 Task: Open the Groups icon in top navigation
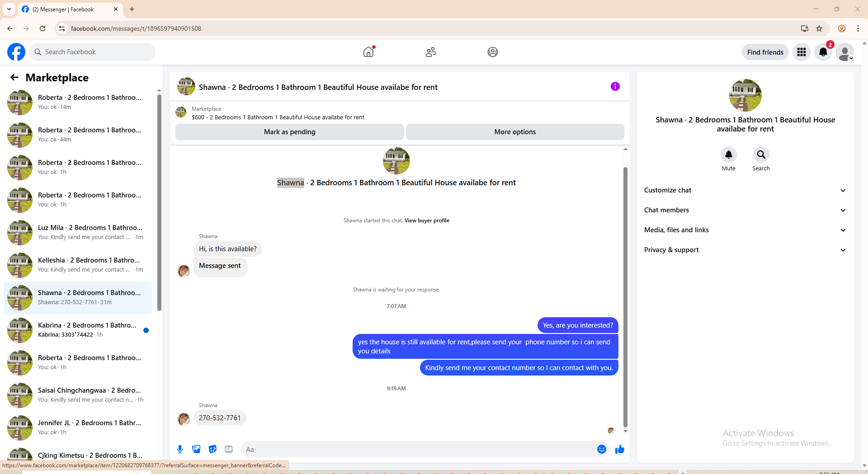coord(493,52)
